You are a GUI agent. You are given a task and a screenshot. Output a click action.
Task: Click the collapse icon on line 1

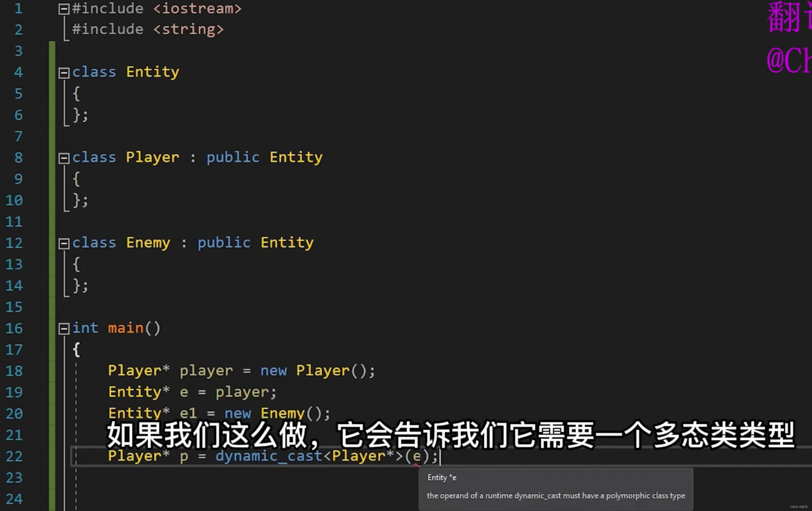click(64, 8)
